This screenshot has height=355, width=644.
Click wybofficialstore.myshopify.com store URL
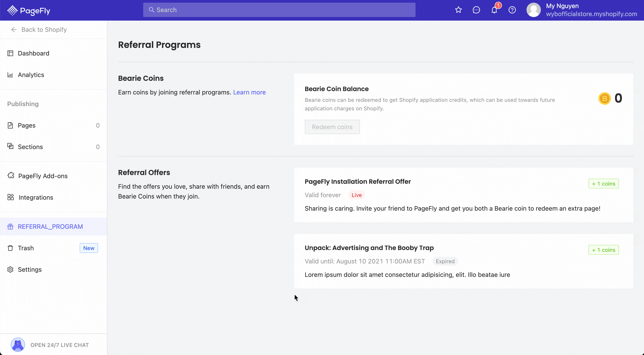(x=591, y=14)
